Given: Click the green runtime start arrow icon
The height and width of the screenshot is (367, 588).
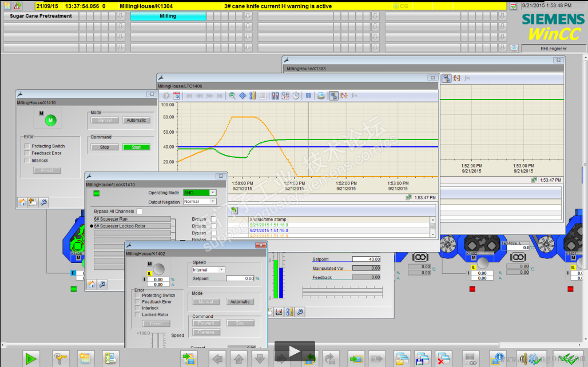Looking at the screenshot, I should click(x=31, y=359).
